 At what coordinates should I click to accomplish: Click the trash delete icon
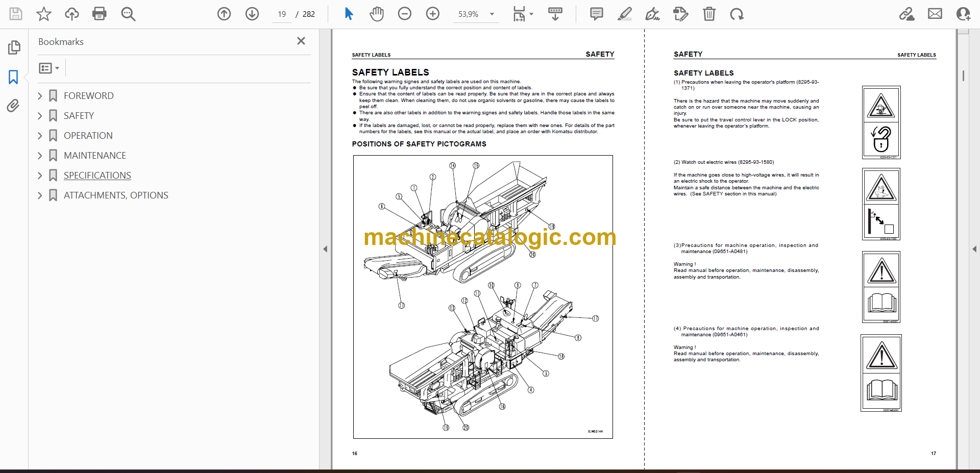point(709,14)
